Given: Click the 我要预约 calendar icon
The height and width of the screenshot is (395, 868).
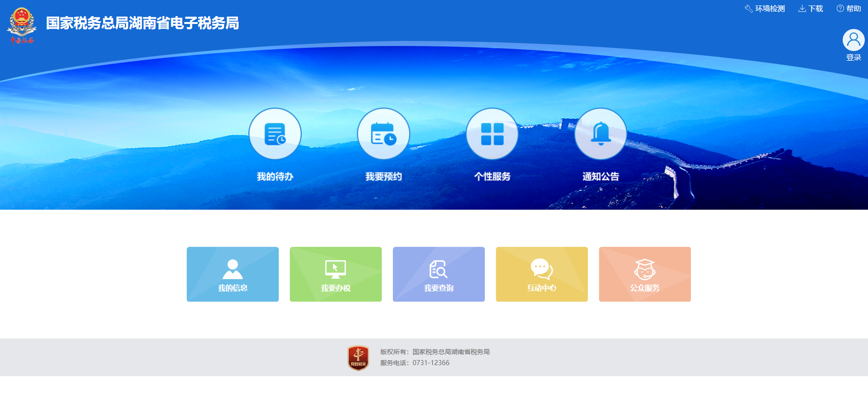Looking at the screenshot, I should 384,134.
